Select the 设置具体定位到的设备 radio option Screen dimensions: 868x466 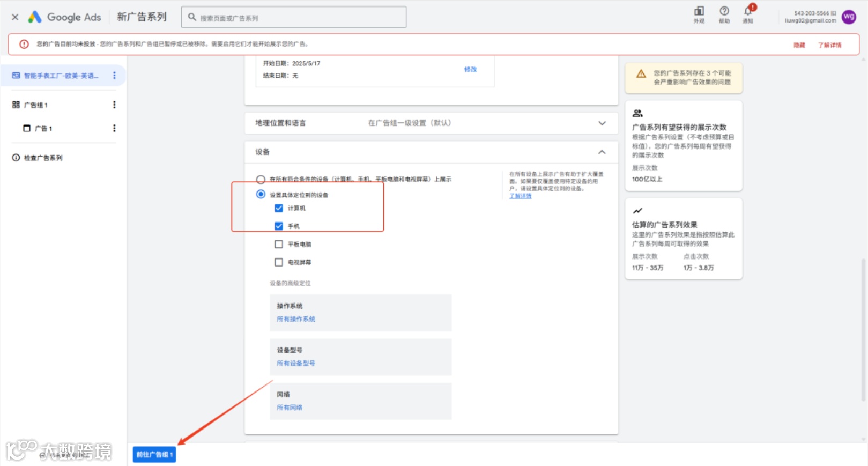click(x=261, y=194)
